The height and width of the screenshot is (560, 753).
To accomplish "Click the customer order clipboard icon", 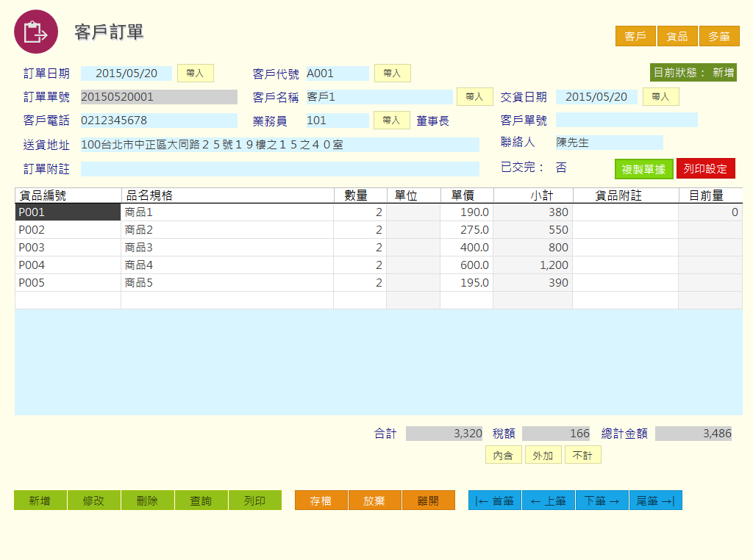I will click(36, 32).
